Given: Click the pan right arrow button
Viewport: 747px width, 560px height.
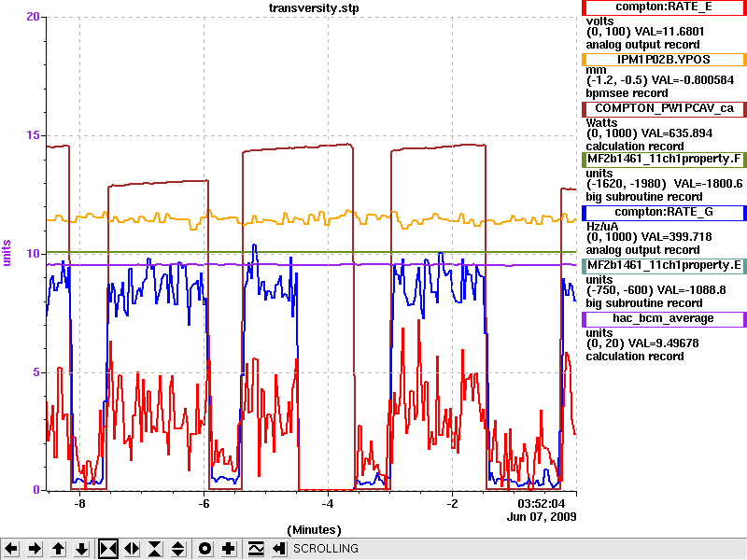Looking at the screenshot, I should [x=35, y=549].
